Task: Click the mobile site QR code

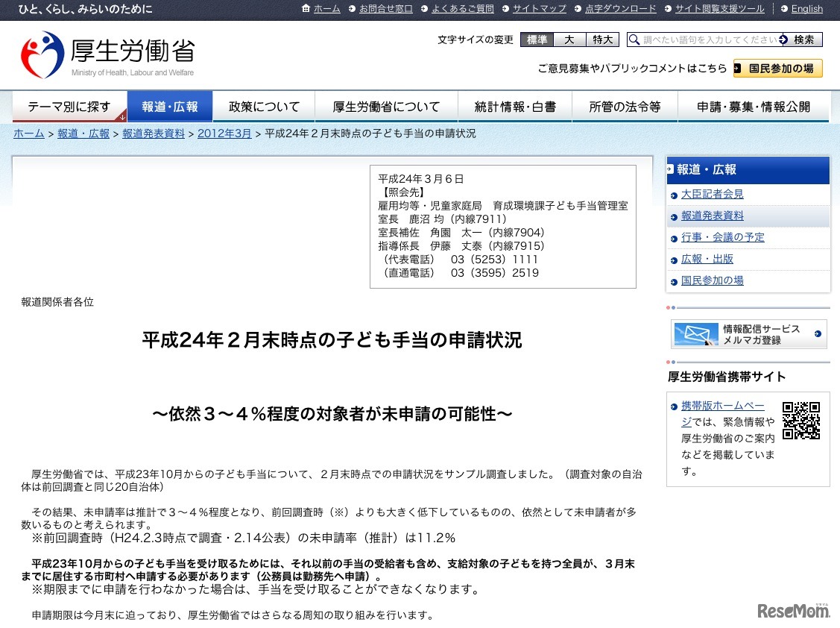Action: click(x=800, y=421)
